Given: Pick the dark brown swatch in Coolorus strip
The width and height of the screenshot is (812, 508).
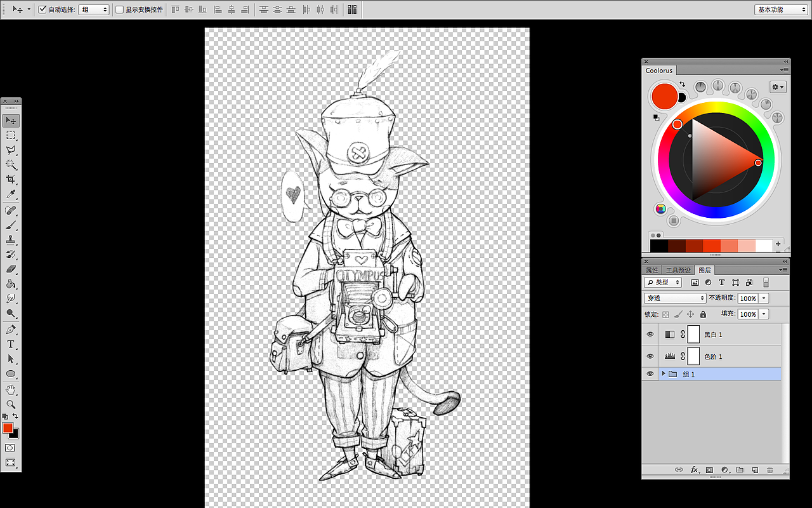Looking at the screenshot, I should 677,246.
